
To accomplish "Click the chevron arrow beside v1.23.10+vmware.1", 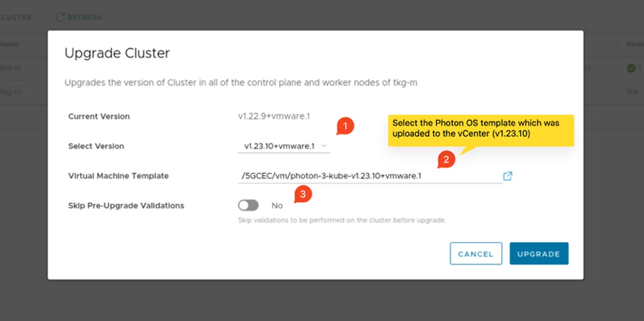I will tap(324, 146).
